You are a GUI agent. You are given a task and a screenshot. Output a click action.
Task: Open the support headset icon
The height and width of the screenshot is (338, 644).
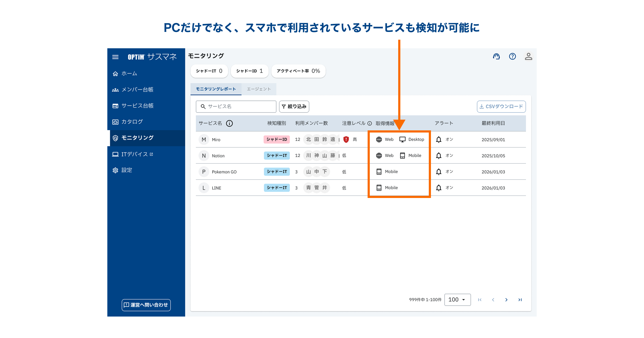point(496,56)
